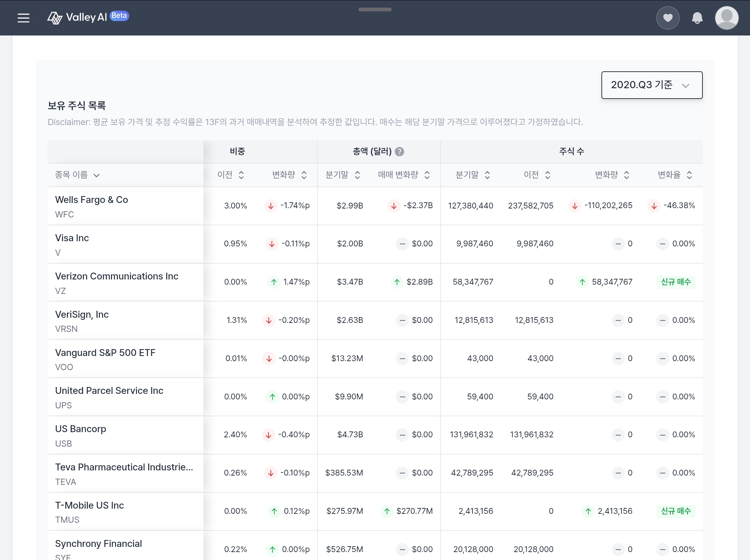Sort 주식 수 분기말 column
Viewport: 750px width, 560px height.
coord(473,175)
